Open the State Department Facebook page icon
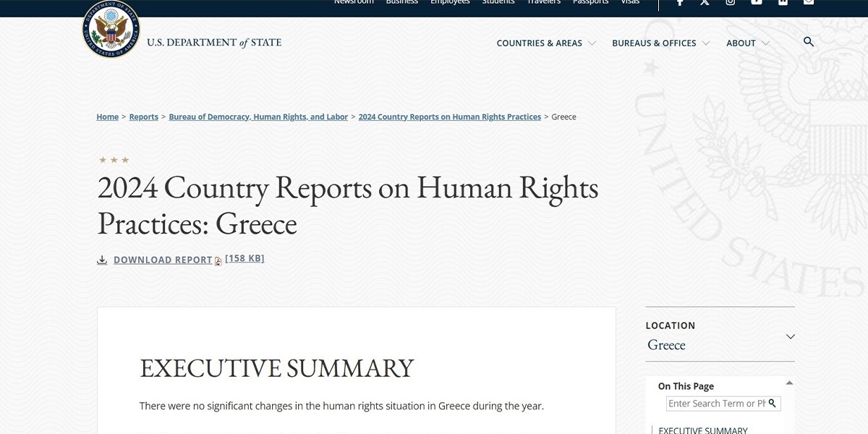 [679, 2]
